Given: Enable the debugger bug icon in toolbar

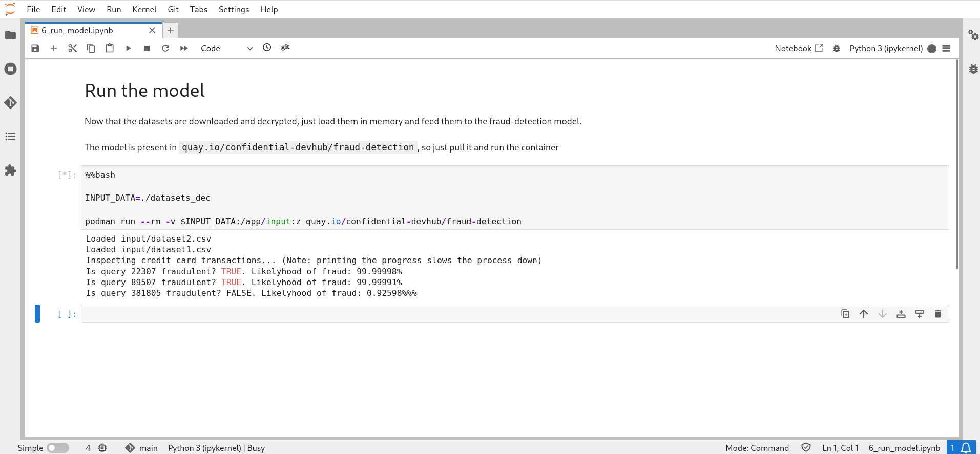Looking at the screenshot, I should 836,48.
